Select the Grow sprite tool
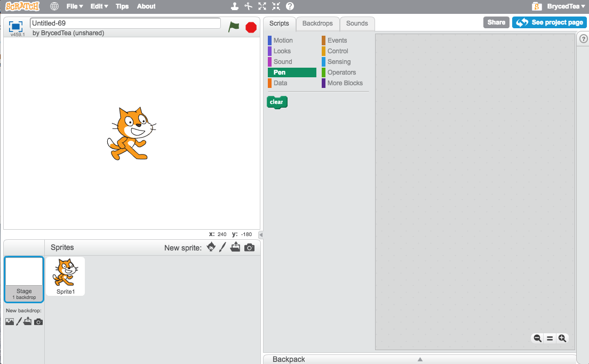589x364 pixels. (x=262, y=6)
